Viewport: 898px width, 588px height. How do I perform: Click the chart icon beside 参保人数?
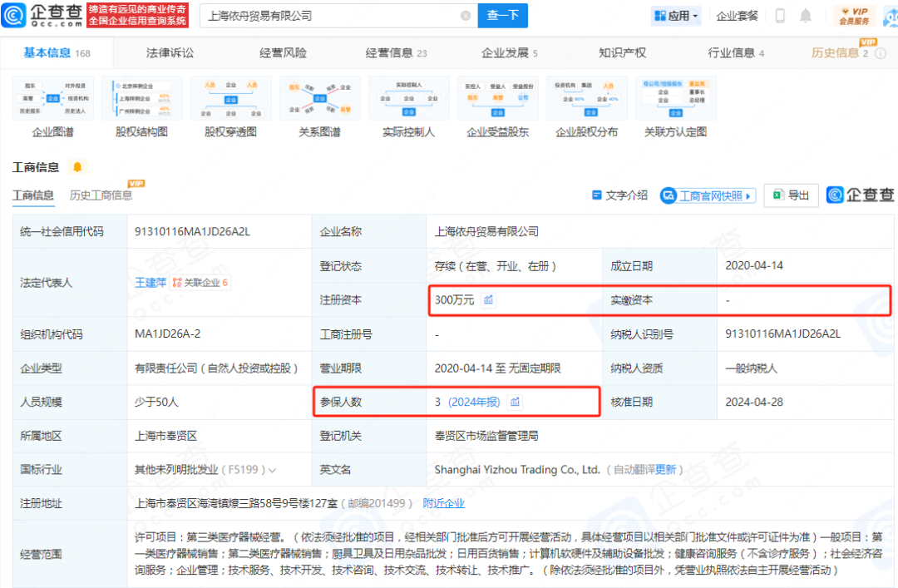coord(516,403)
